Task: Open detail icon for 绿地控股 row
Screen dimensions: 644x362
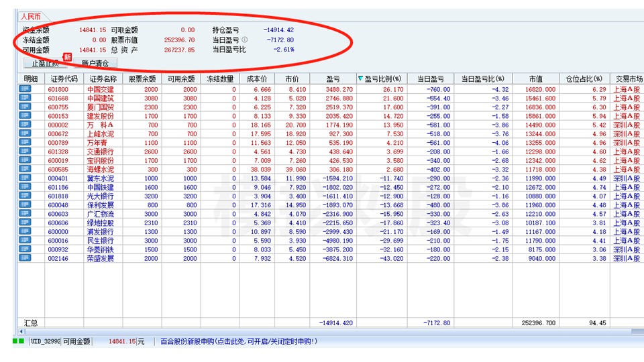Action: pyautogui.click(x=25, y=222)
